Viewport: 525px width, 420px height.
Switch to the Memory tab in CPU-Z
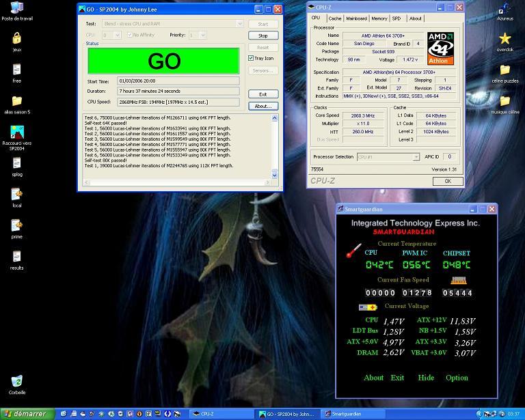pyautogui.click(x=379, y=18)
